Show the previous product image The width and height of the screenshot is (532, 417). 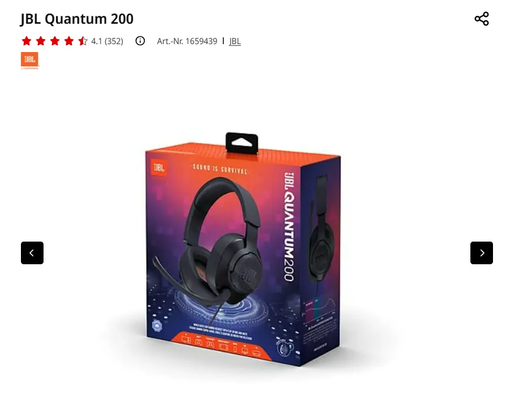coord(32,253)
